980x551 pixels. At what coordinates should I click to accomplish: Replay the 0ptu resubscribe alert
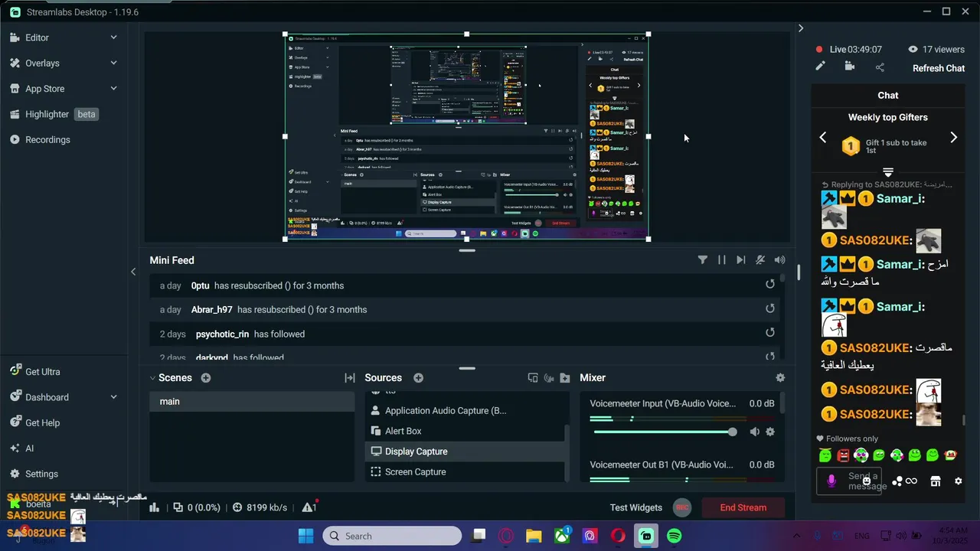tap(770, 284)
